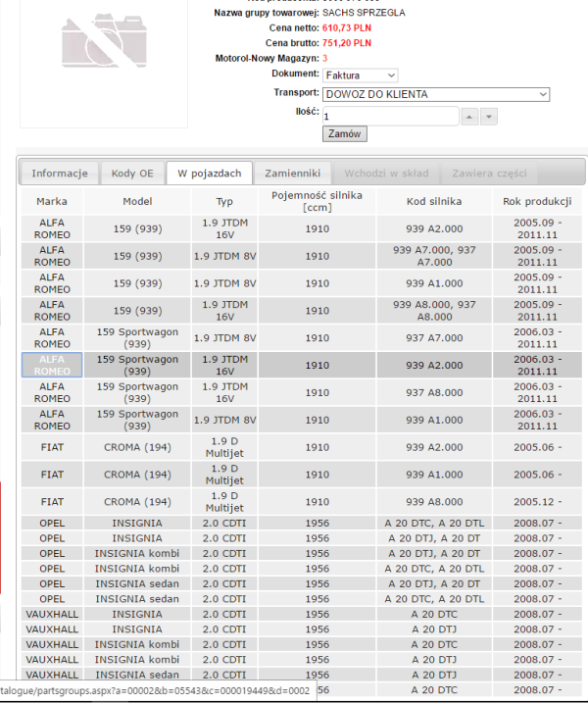This screenshot has height=704, width=588.
Task: Click the Cena netto value 610,73 PLN
Action: [x=347, y=27]
